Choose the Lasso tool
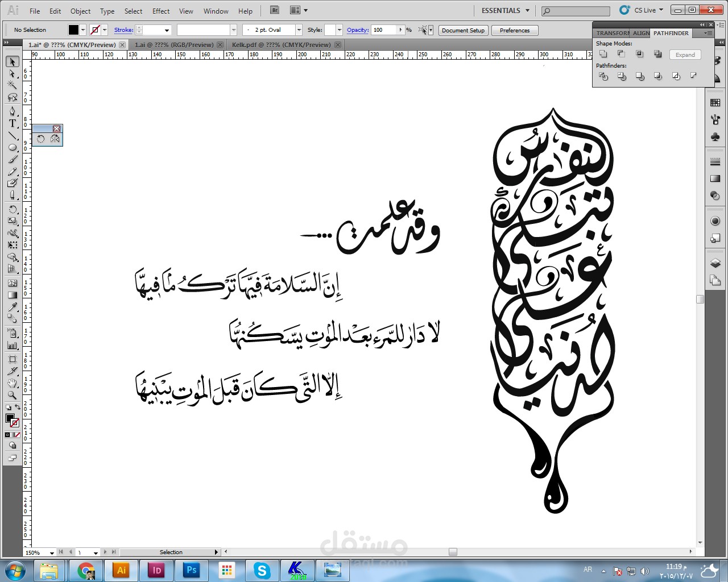This screenshot has width=728, height=582. click(12, 97)
